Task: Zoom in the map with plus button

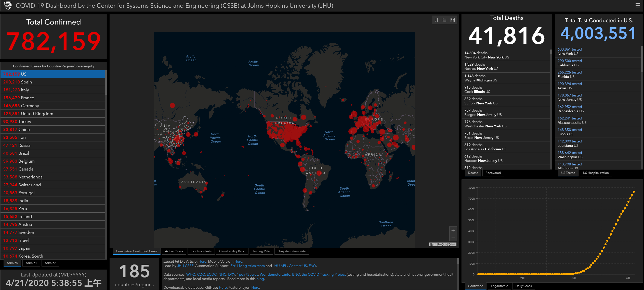Action: 453,230
